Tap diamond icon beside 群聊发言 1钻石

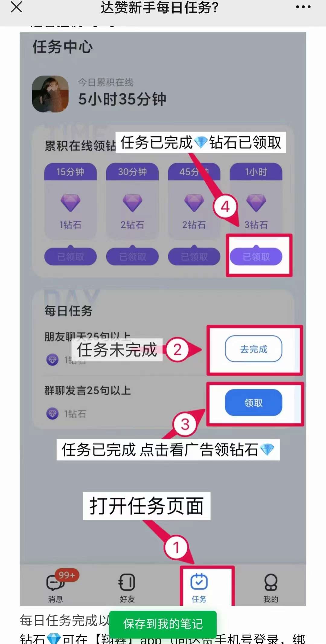(53, 413)
